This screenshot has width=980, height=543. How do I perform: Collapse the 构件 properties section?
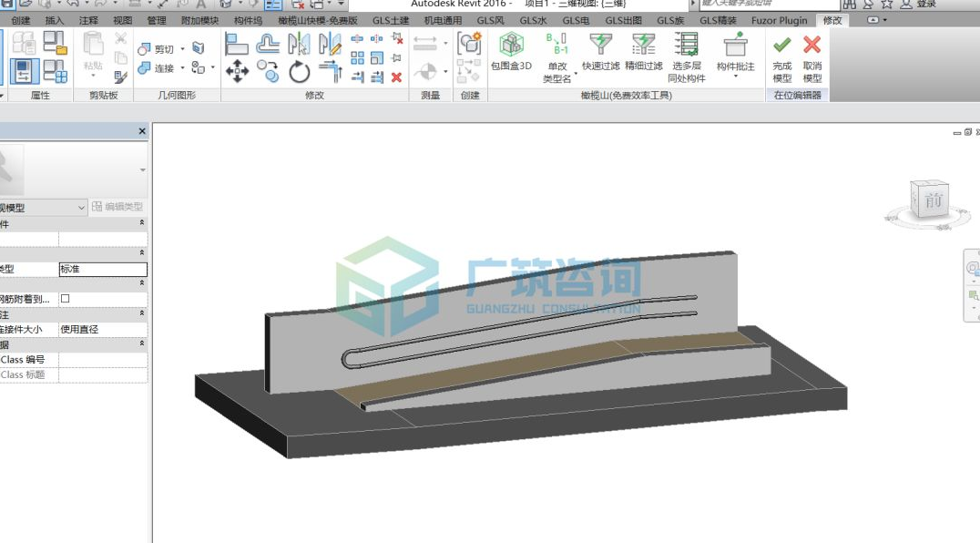(141, 223)
